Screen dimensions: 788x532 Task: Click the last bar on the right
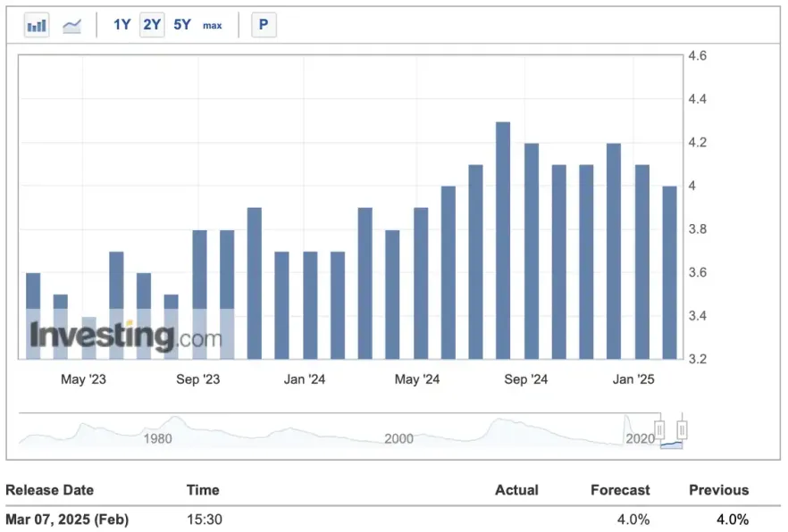click(669, 272)
